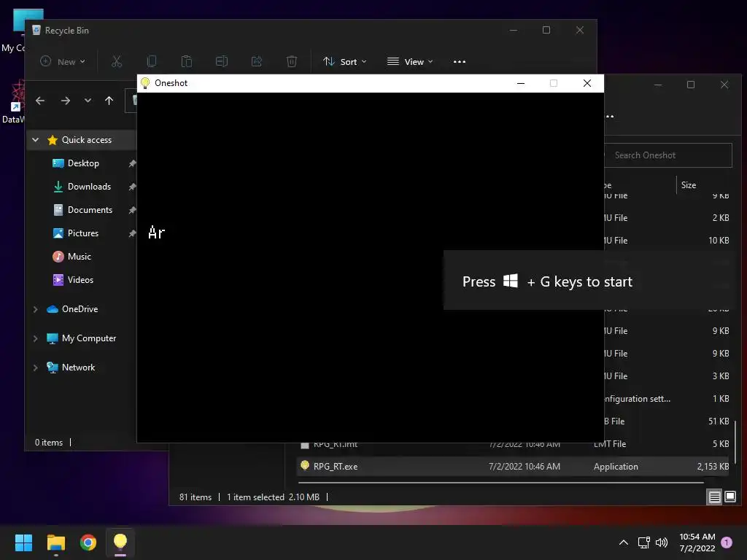
Task: Click the Rename icon in Recycle Bin toolbar
Action: pyautogui.click(x=222, y=61)
